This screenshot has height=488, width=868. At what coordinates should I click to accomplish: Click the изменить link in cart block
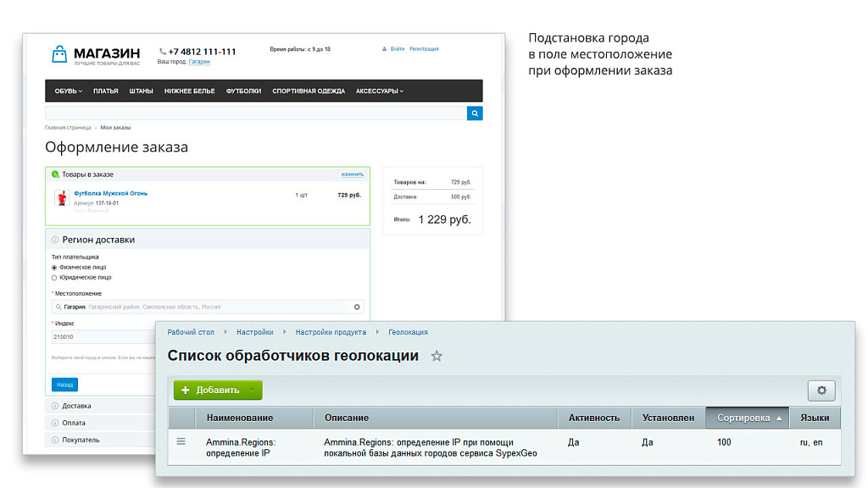[x=353, y=175]
